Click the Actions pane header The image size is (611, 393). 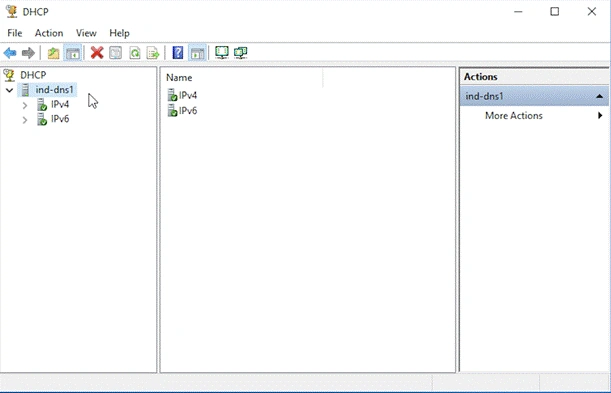534,77
